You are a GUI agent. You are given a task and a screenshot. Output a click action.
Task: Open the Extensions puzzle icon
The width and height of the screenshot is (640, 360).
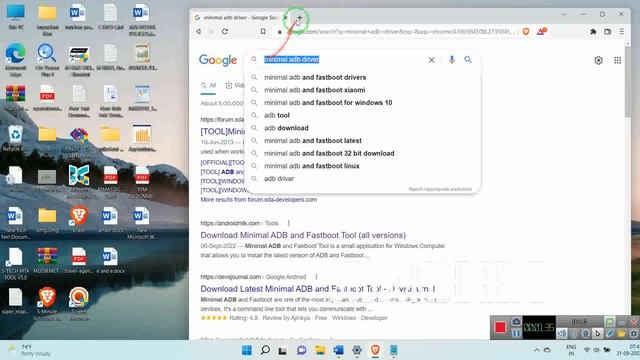click(x=593, y=31)
